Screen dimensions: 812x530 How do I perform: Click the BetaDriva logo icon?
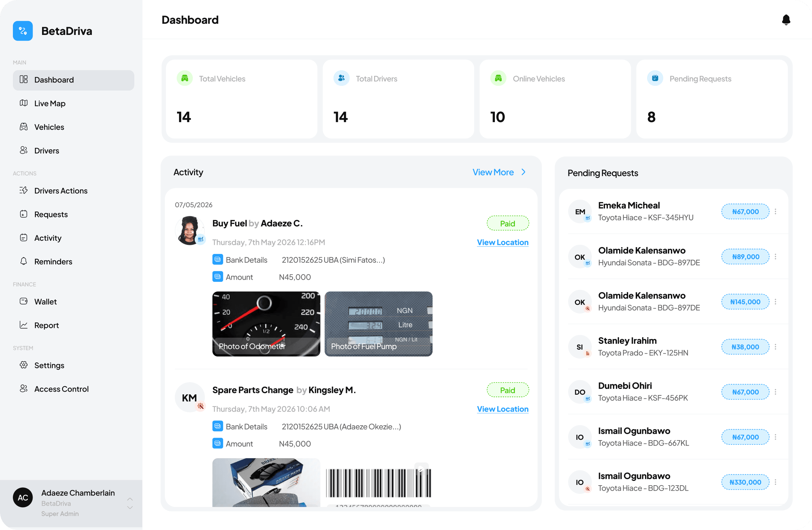pos(23,31)
